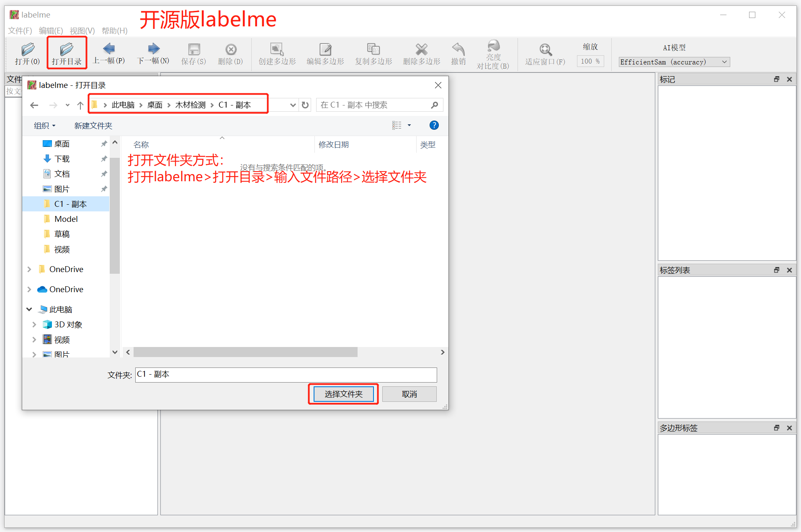Click the Open Directory (打开目录) toolbar icon

67,54
